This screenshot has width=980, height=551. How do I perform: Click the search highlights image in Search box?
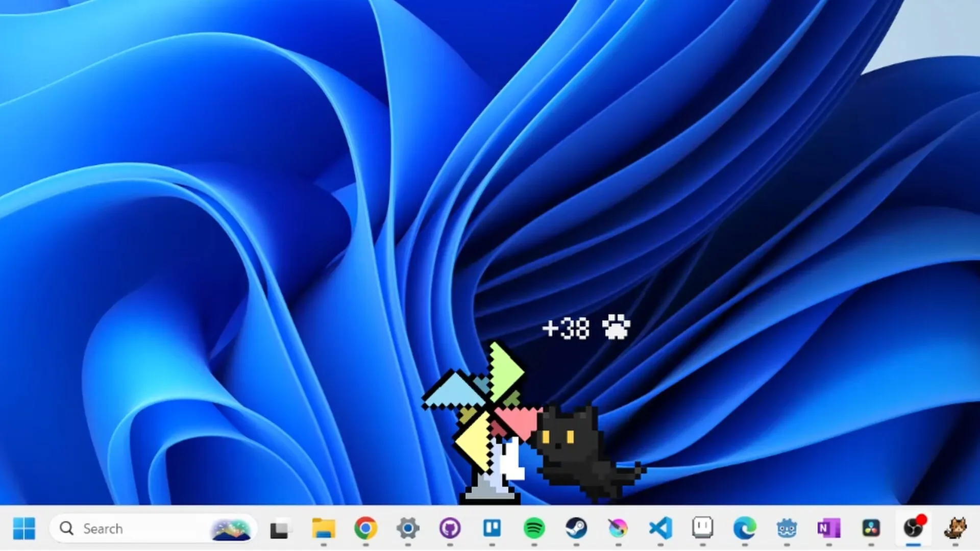[x=231, y=529]
